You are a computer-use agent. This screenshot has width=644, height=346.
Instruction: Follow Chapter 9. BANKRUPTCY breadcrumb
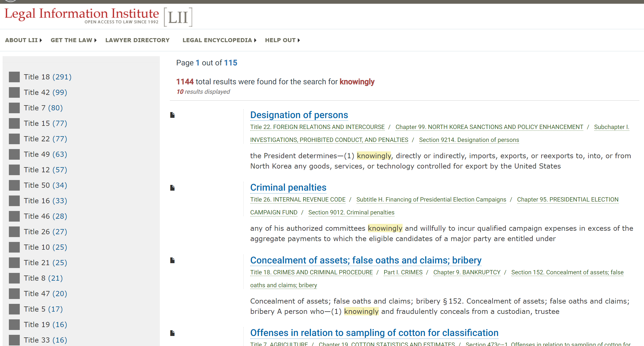coord(467,272)
